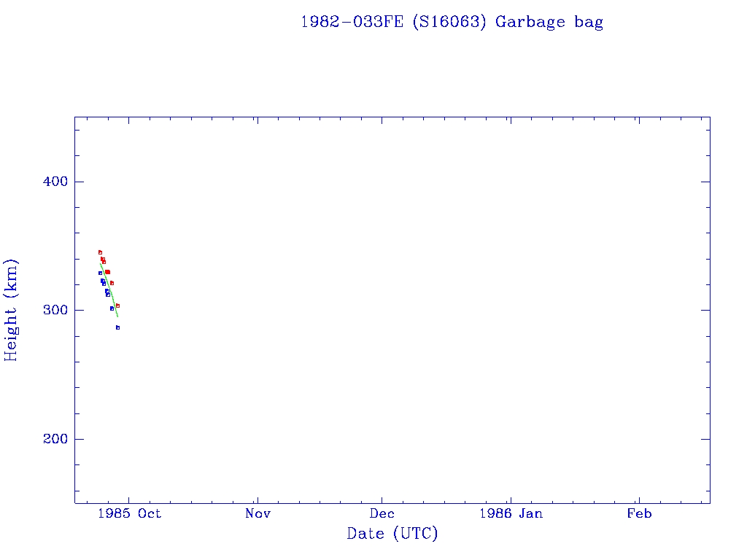Viewport: 747px width, 560px height.
Task: Click the solid red cluster near 330 km
Action: 107,272
